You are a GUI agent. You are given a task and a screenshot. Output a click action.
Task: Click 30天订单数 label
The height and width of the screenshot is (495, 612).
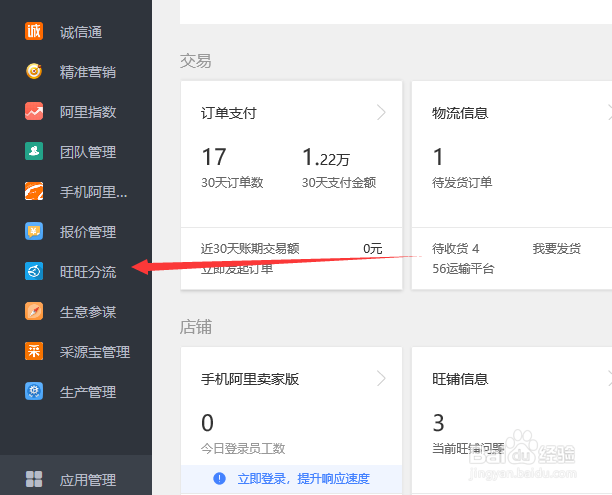(232, 182)
